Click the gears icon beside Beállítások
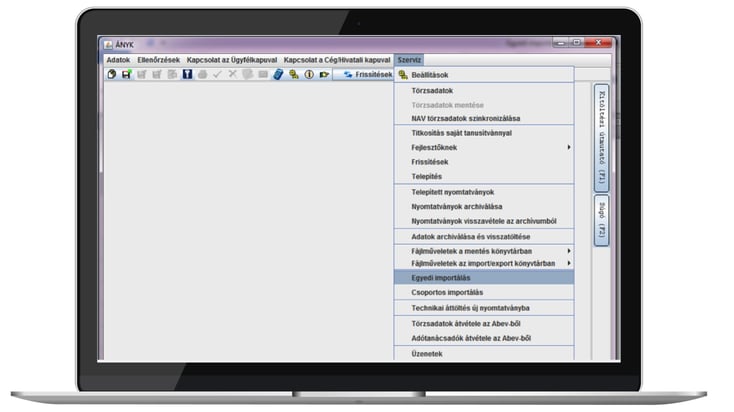 click(x=403, y=75)
